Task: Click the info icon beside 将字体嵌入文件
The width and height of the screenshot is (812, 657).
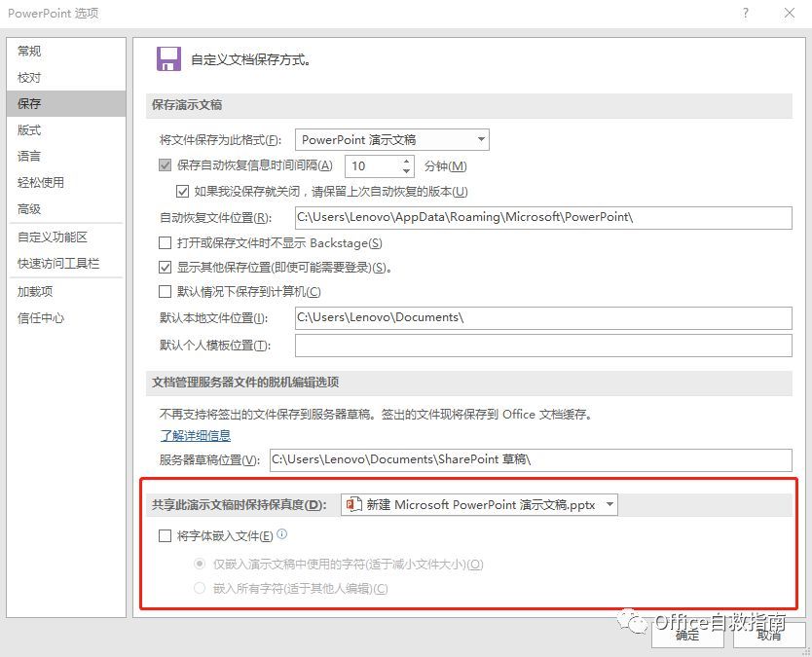Action: (x=281, y=533)
